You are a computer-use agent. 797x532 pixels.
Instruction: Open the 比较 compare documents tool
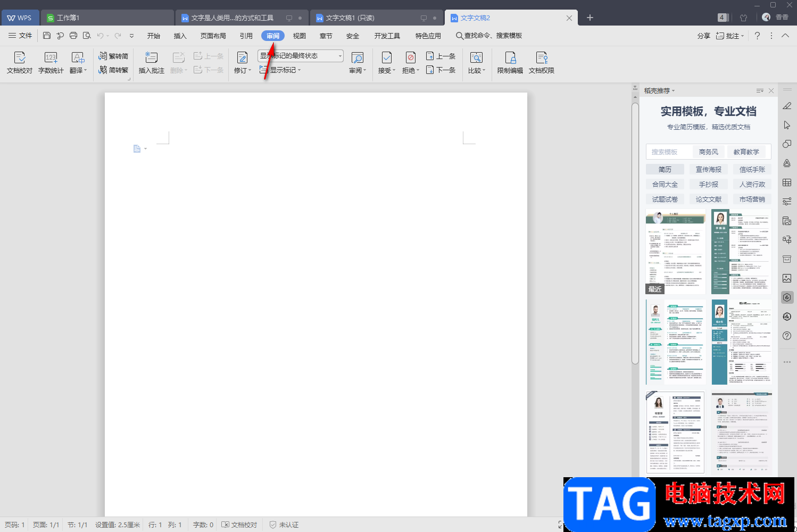point(476,63)
